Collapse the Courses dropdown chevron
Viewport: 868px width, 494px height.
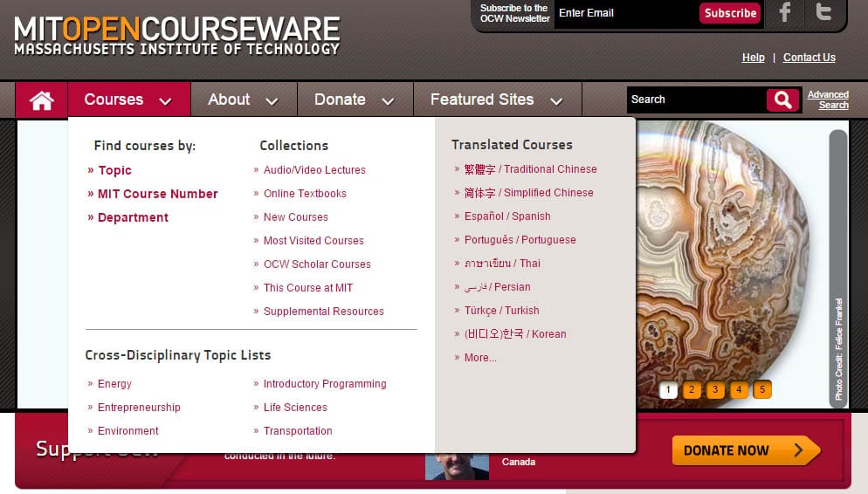pyautogui.click(x=165, y=101)
